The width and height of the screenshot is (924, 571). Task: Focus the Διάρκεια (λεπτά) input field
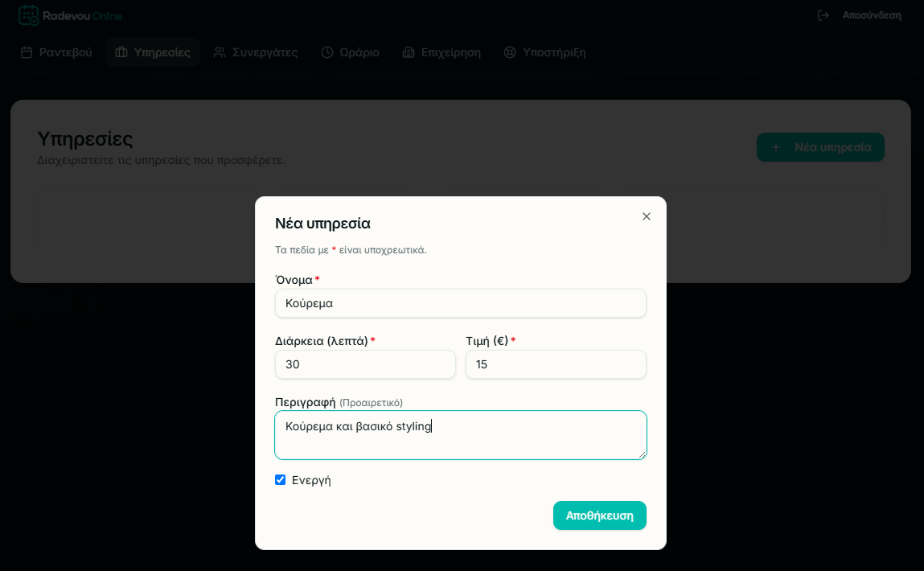click(365, 365)
